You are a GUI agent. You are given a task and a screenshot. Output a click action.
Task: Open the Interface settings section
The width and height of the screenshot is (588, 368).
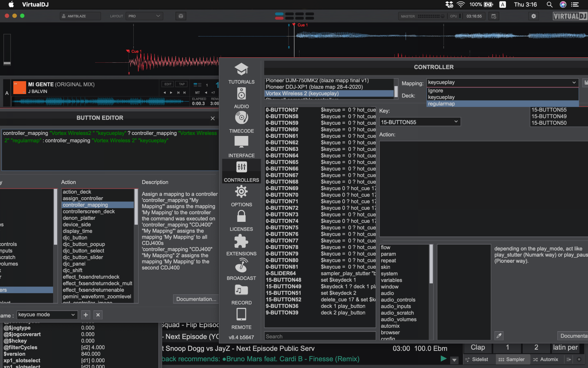[x=241, y=147]
